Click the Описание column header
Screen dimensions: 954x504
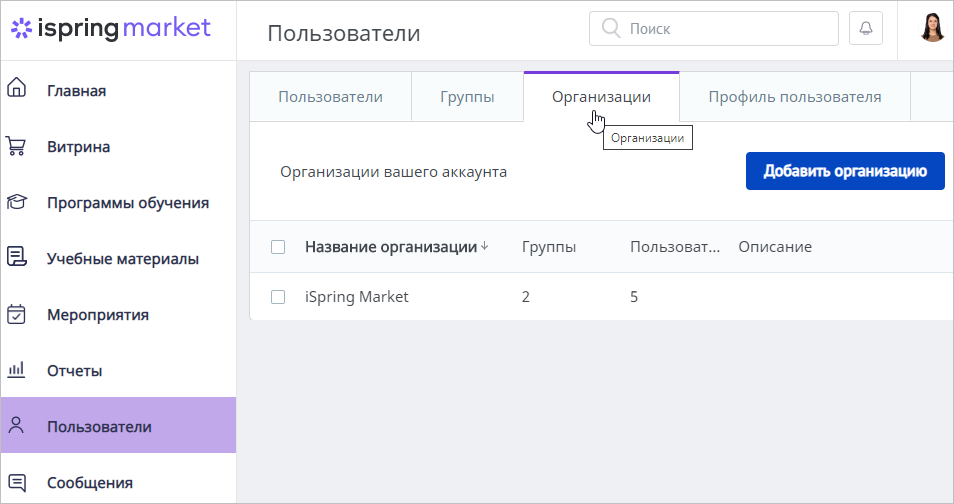point(775,247)
